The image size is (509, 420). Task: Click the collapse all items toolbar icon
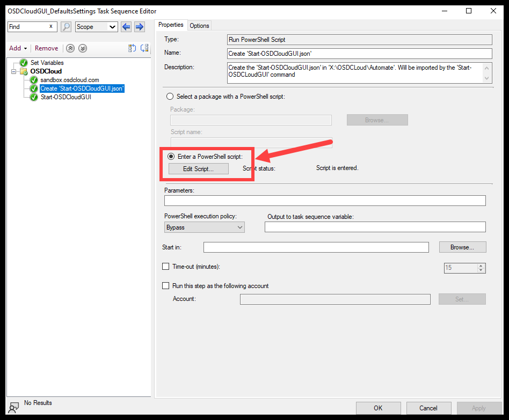[132, 48]
